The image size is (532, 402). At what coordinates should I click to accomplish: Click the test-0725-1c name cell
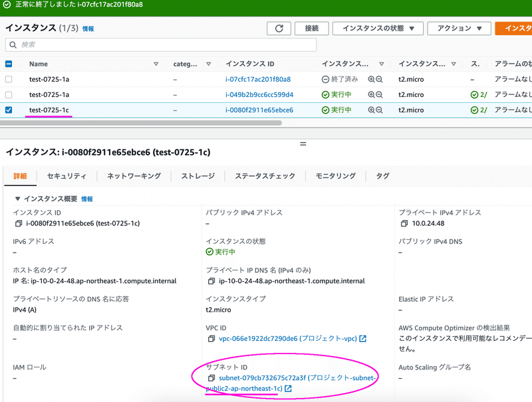(x=49, y=110)
